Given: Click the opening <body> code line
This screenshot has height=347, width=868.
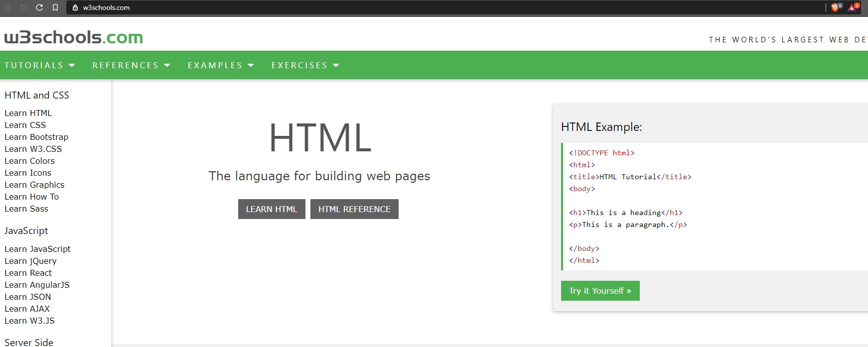Looking at the screenshot, I should [x=582, y=189].
